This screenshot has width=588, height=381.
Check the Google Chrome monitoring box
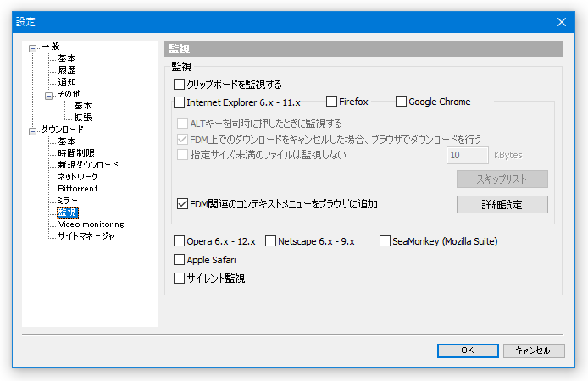401,101
